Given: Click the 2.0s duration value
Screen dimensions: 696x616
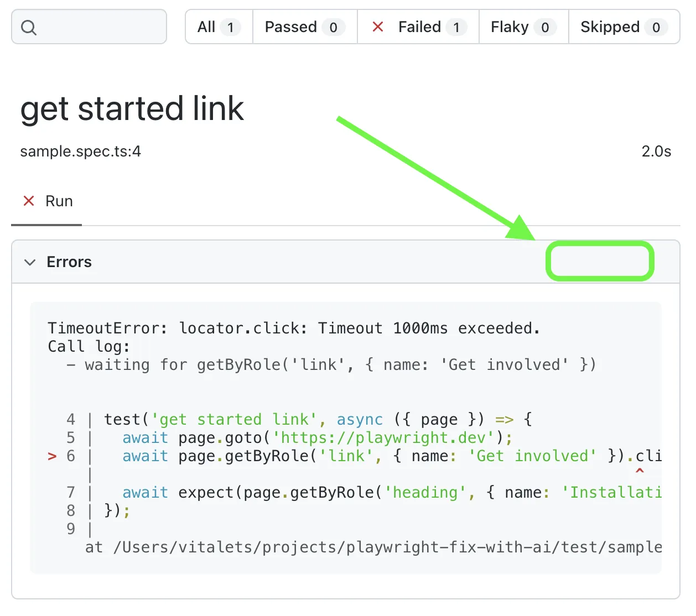Looking at the screenshot, I should click(656, 152).
